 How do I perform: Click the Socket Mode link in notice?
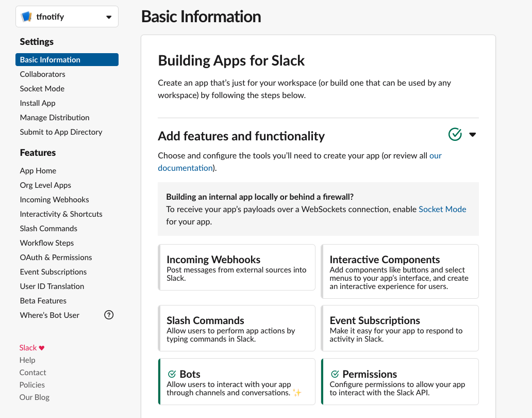tap(442, 209)
